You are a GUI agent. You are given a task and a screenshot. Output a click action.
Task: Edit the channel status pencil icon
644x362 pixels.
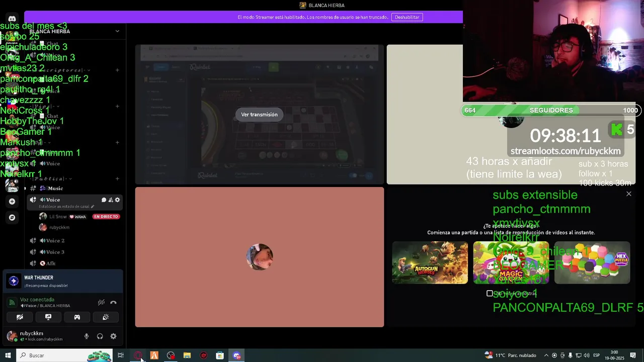[93, 207]
